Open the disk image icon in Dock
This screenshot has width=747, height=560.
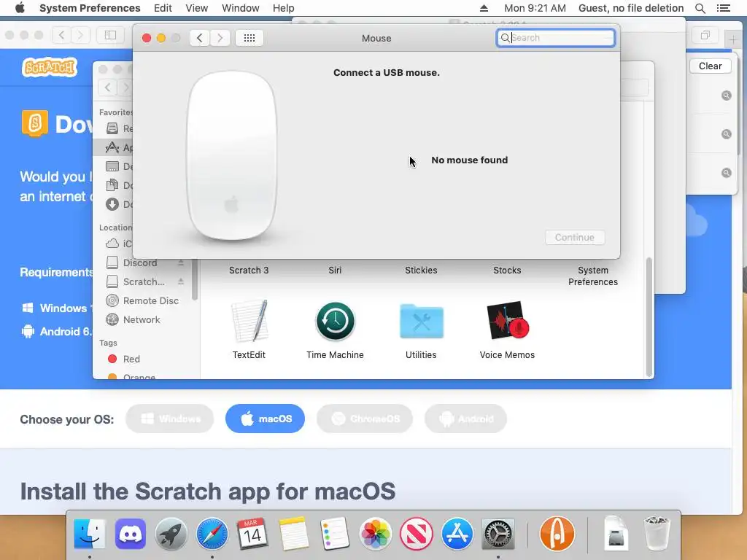[616, 533]
